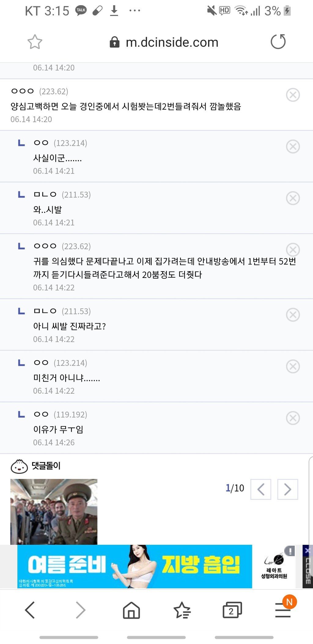
Task: Open the tab switcher showing 2 tabs
Action: pos(232,610)
